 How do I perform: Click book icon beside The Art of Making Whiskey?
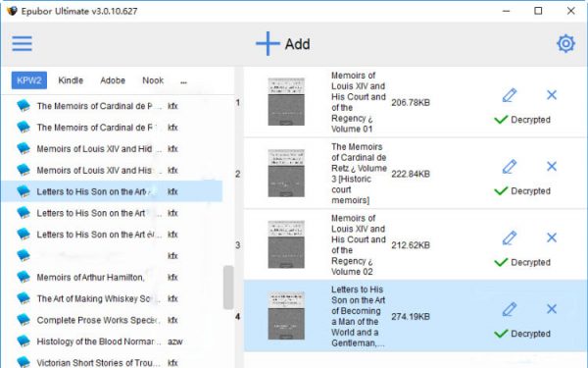point(24,298)
